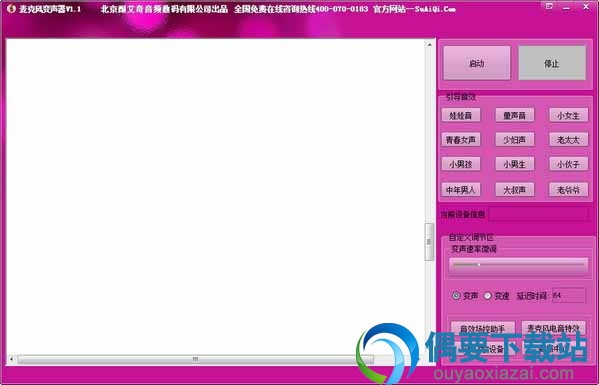599x385 pixels.
Task: Apply the 老太太 voice preset
Action: tap(568, 140)
